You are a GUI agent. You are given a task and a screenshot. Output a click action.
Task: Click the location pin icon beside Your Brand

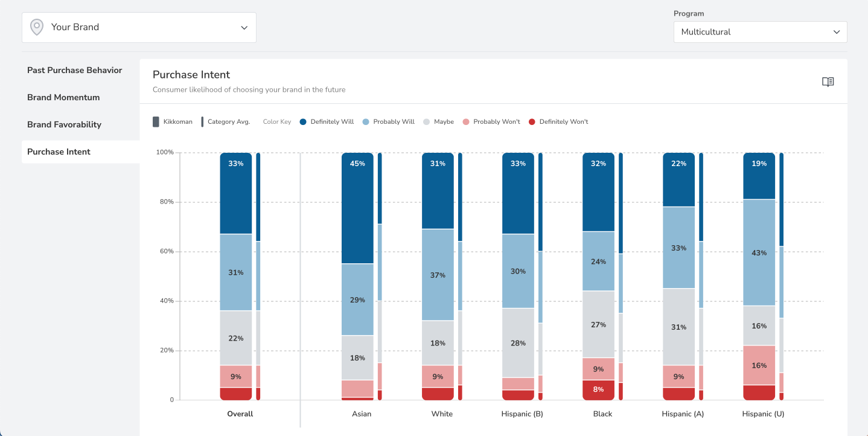[37, 27]
